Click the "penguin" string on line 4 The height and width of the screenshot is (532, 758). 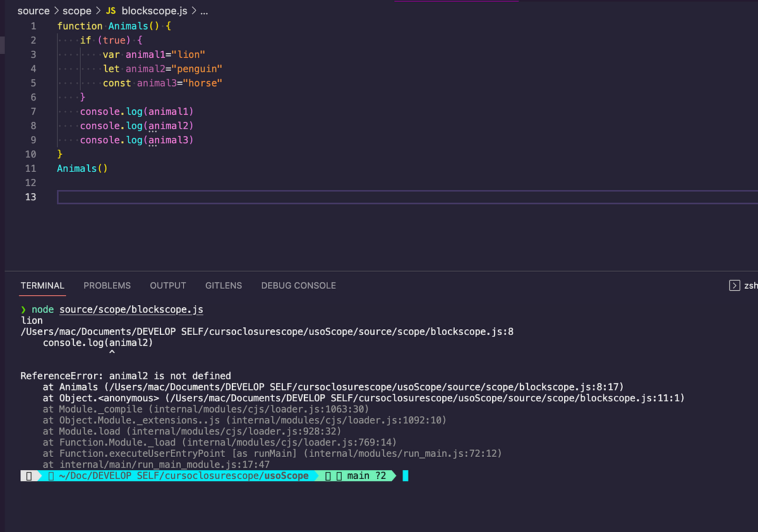point(197,68)
